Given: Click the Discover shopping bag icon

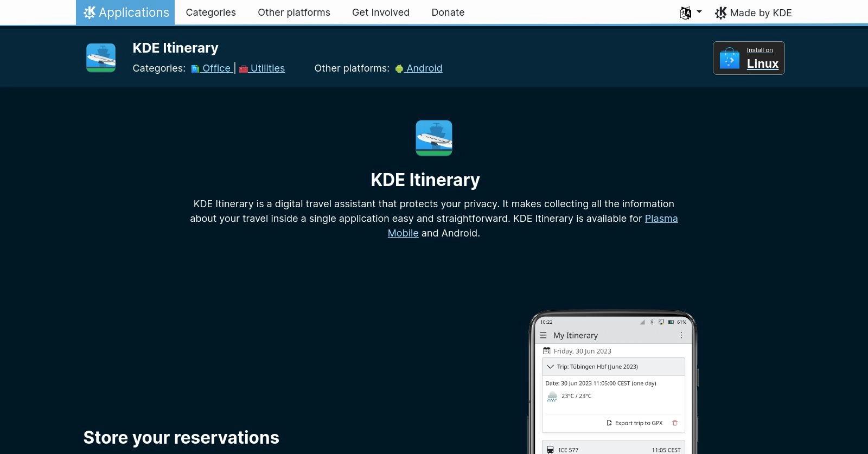Looking at the screenshot, I should [x=730, y=58].
